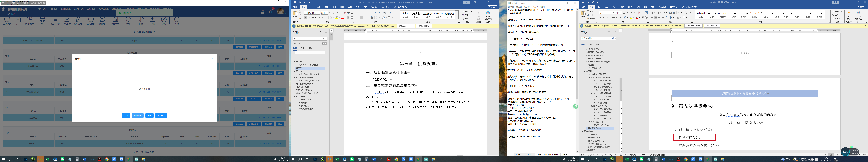Click 全选 button in the 截图 dialog
868x162 pixels.
[x=126, y=115]
